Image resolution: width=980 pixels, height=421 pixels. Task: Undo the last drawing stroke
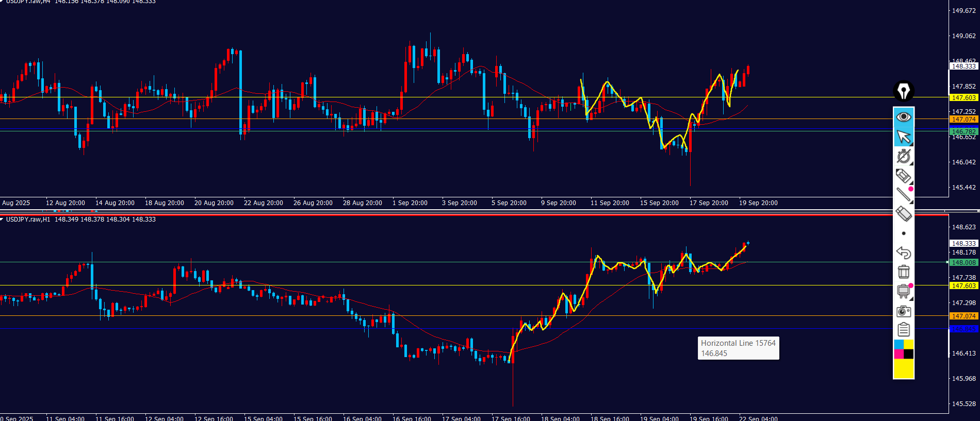[903, 252]
